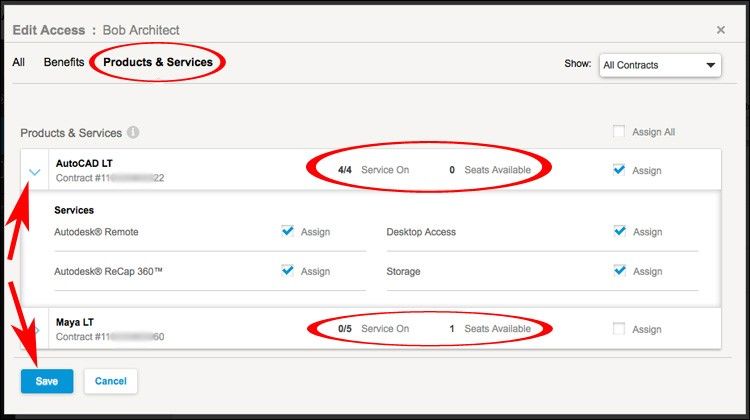Click the AutoCAD LT contract number
This screenshot has width=750, height=420.
click(110, 178)
